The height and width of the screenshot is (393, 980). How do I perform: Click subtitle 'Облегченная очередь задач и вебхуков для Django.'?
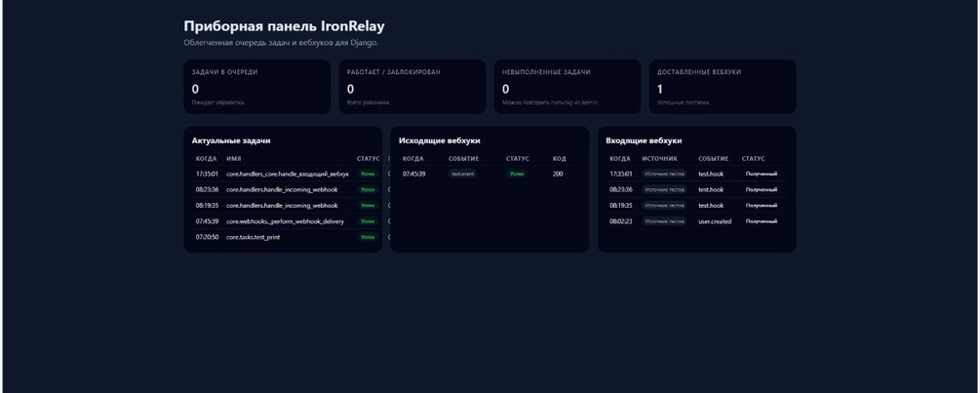[281, 43]
